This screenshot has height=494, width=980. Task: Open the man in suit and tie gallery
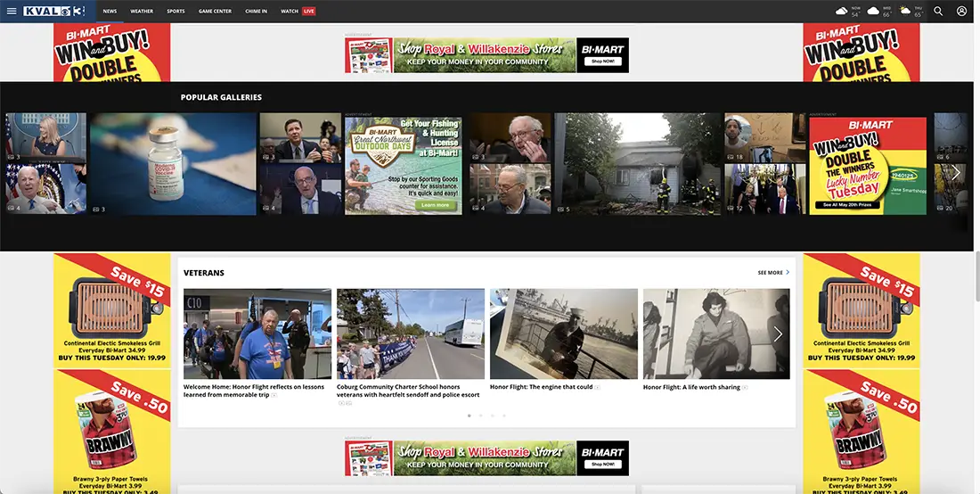pyautogui.click(x=300, y=137)
